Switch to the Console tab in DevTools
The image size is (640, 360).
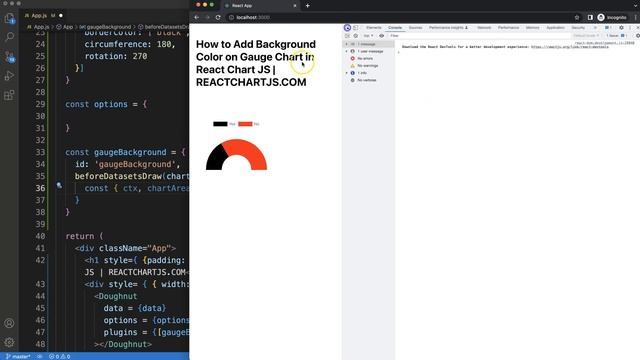[x=395, y=28]
